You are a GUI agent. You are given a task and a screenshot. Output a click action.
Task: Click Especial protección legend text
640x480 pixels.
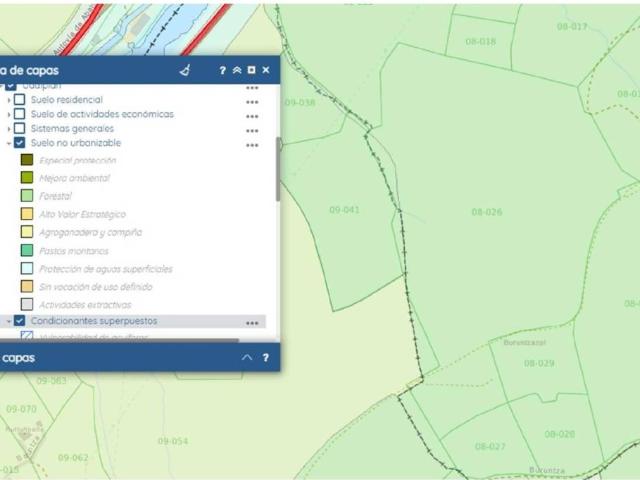(x=78, y=160)
